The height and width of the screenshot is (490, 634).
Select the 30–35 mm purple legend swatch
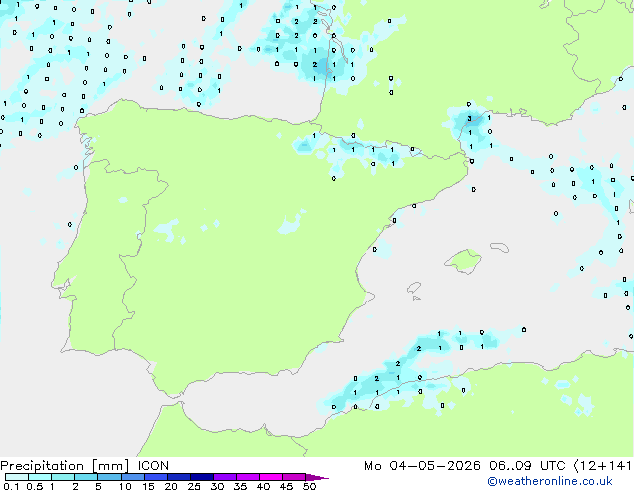[x=225, y=477]
